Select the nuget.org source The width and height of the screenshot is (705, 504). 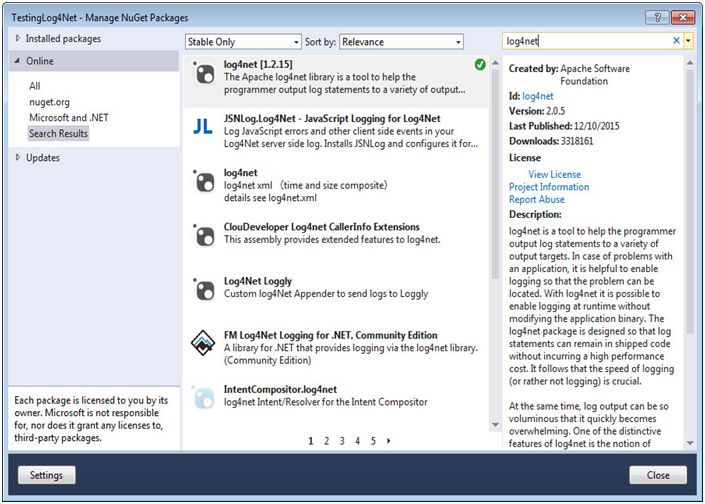coord(49,102)
